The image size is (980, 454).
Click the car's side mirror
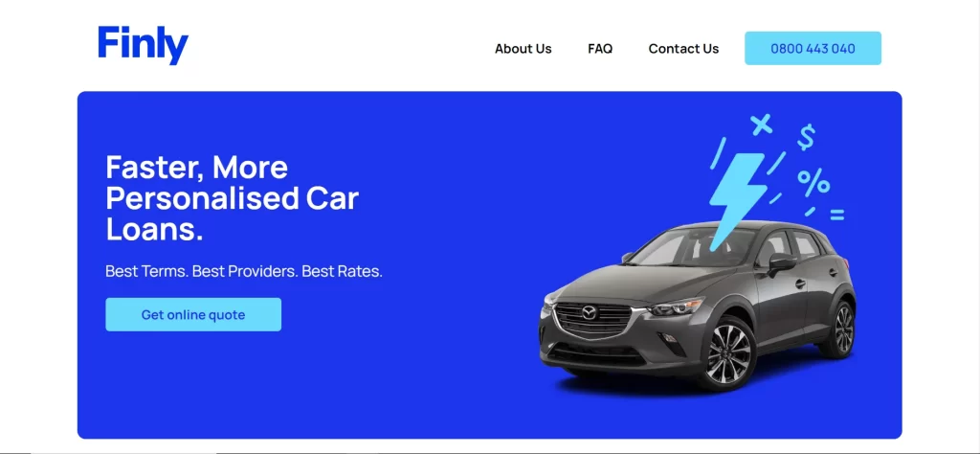pyautogui.click(x=782, y=262)
